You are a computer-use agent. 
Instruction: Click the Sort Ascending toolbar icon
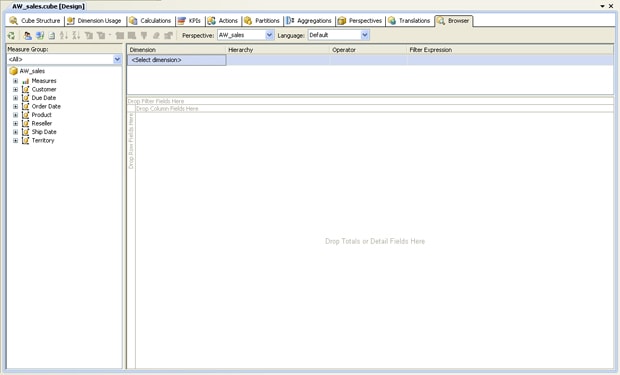[x=64, y=36]
